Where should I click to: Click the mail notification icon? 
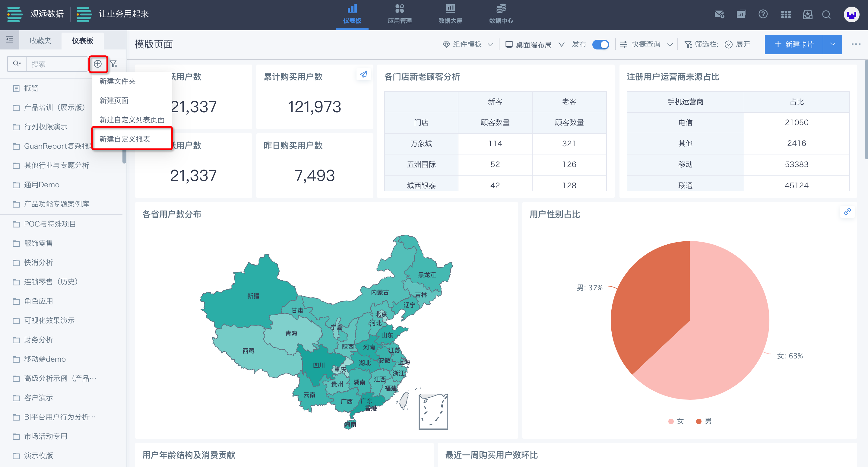[x=719, y=14]
